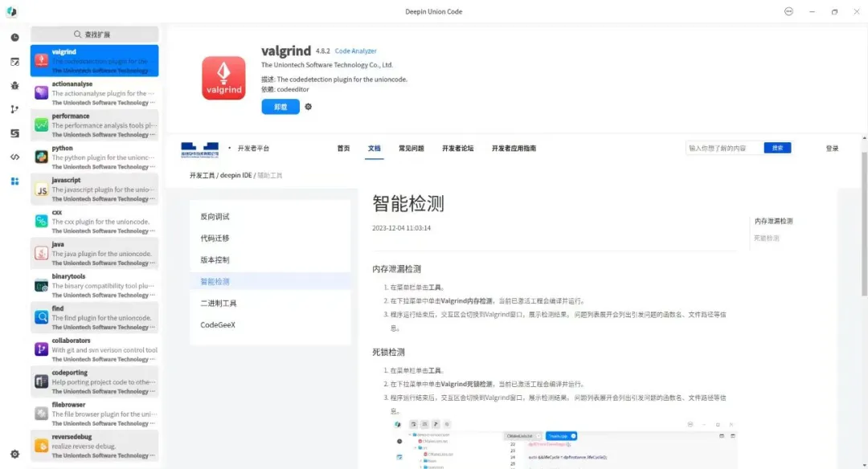The height and width of the screenshot is (469, 868).
Task: Select the valgrind plugin in list
Action: point(95,61)
